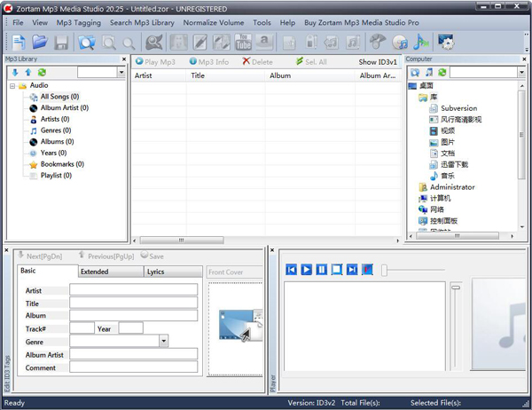Viewport: 532px width, 410px height.
Task: Click the monitor with gear settings icon
Action: coord(446,42)
